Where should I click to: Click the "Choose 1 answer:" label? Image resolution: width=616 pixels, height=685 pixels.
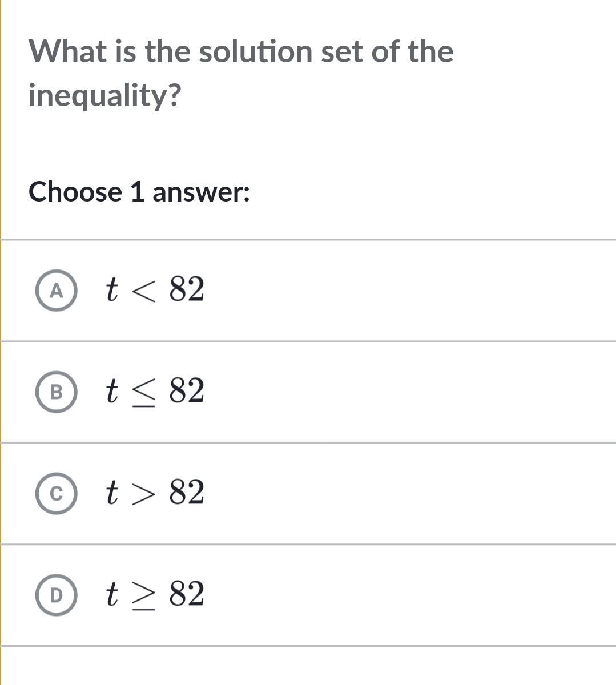click(x=139, y=192)
